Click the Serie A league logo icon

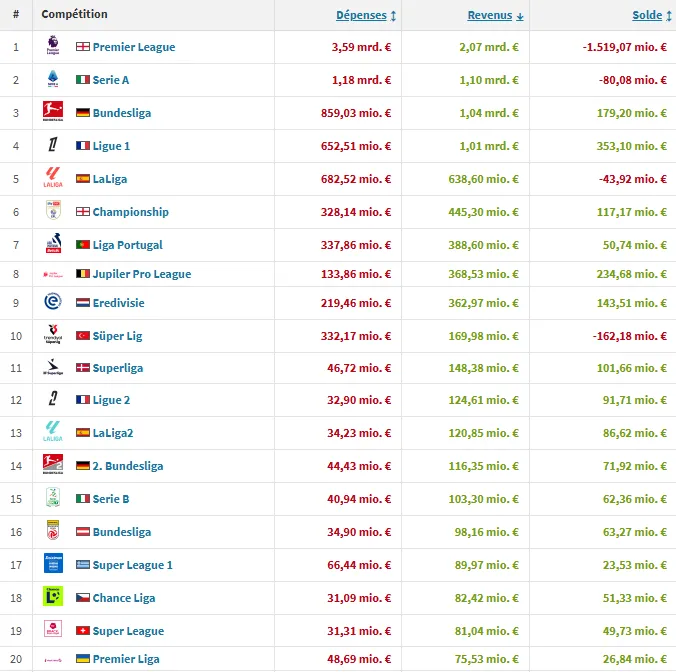pyautogui.click(x=53, y=80)
